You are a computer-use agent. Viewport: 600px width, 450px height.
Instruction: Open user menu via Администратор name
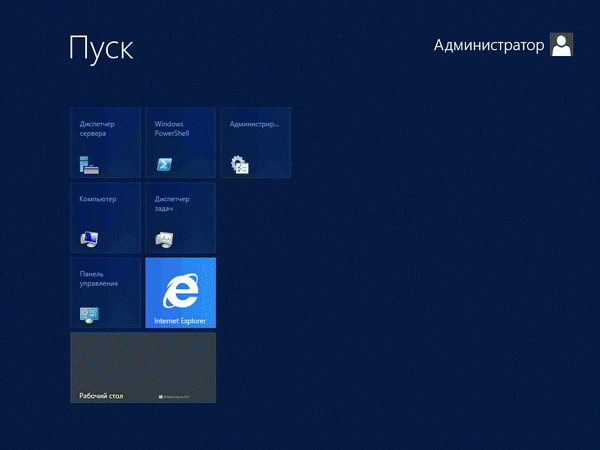coord(489,46)
